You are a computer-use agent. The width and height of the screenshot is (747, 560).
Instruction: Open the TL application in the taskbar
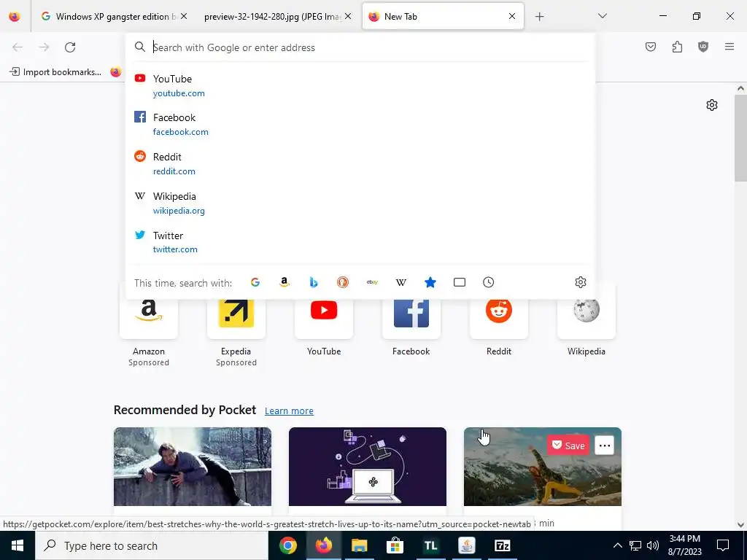(x=430, y=545)
